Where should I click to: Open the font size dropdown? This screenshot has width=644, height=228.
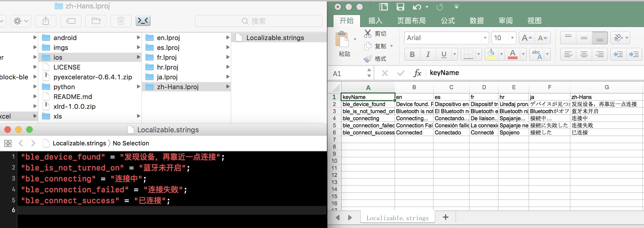tap(512, 38)
